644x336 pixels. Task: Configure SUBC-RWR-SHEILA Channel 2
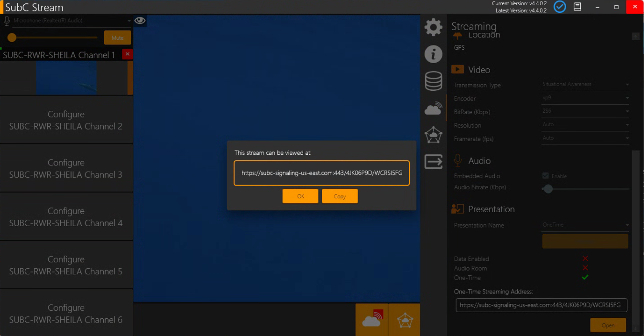(66, 120)
